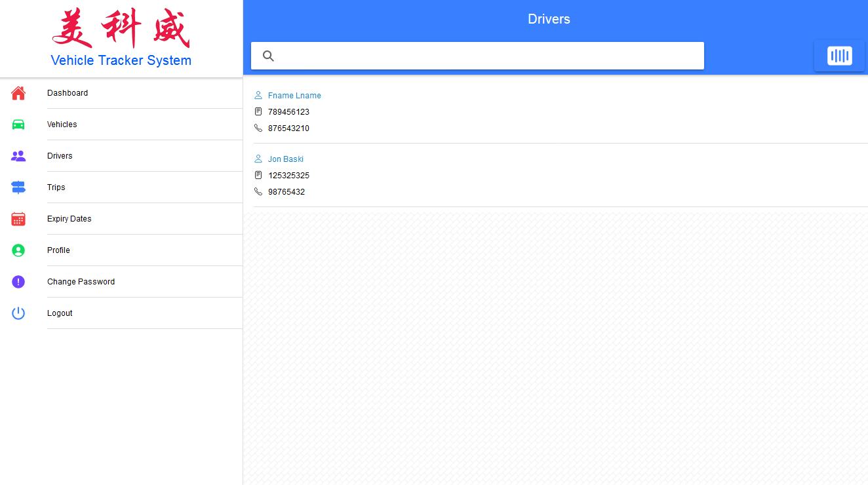The width and height of the screenshot is (868, 485).
Task: Open the Expiry Dates menu item
Action: pyautogui.click(x=121, y=219)
